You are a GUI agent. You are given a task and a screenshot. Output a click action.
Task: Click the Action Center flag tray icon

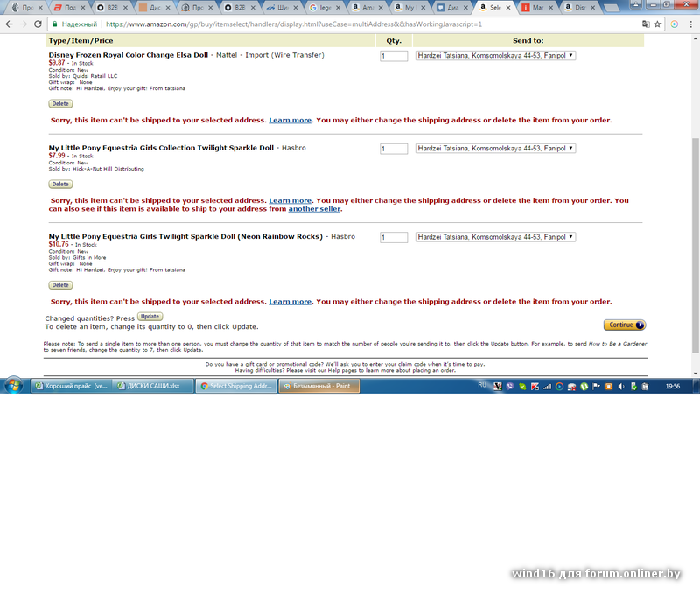pyautogui.click(x=597, y=386)
